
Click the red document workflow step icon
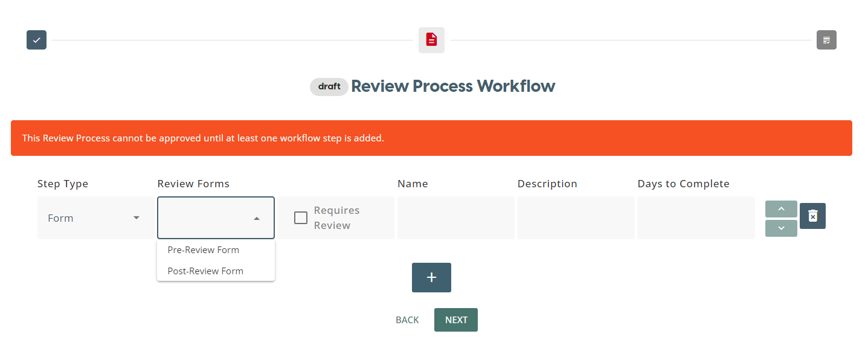click(x=431, y=40)
